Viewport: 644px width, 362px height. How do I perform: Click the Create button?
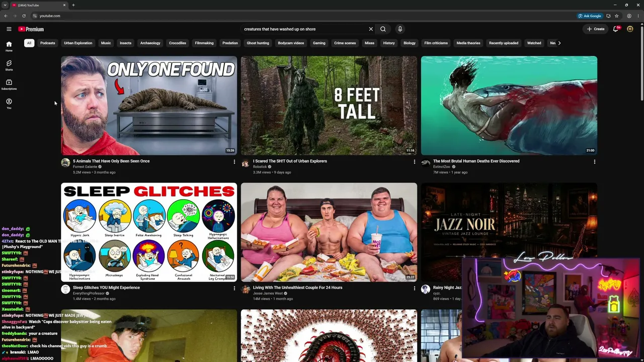pyautogui.click(x=596, y=29)
